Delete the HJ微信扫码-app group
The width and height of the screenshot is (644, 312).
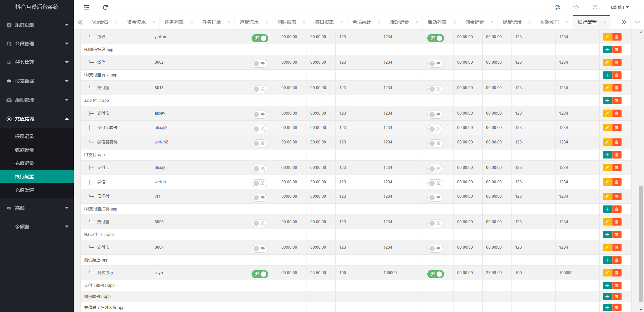(617, 50)
